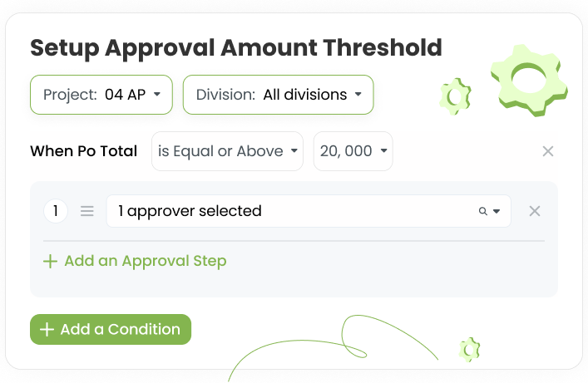Click plus icon beside Add an Approval Step
This screenshot has height=383, width=588.
pyautogui.click(x=50, y=261)
